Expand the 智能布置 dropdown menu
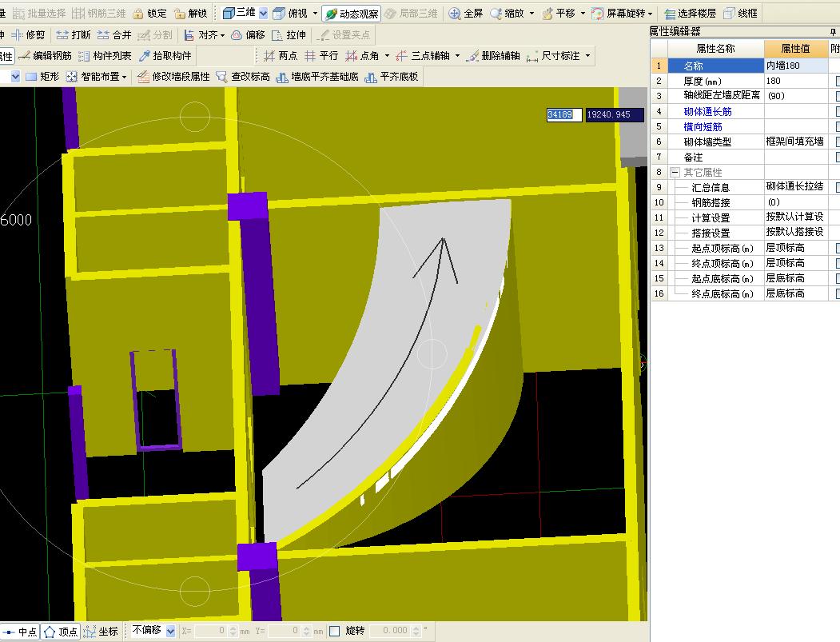 coord(124,77)
